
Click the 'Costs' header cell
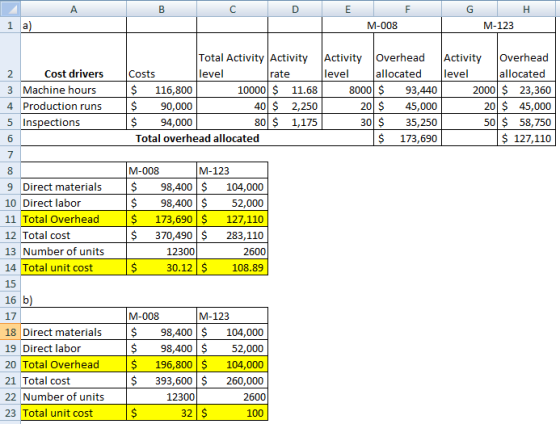(161, 57)
